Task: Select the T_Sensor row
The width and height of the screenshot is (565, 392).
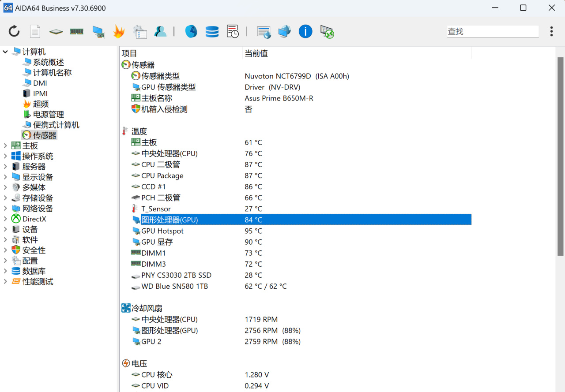Action: [x=296, y=209]
